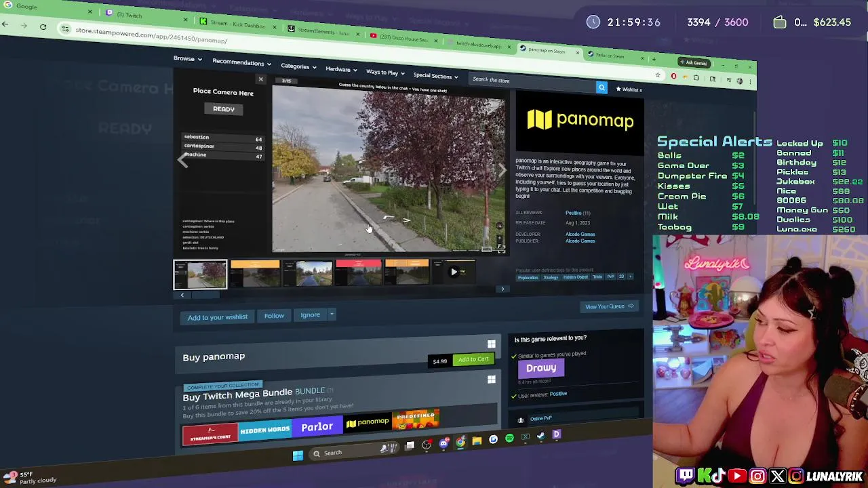Click the Ask Gemini button
This screenshot has width=868, height=488.
(693, 62)
